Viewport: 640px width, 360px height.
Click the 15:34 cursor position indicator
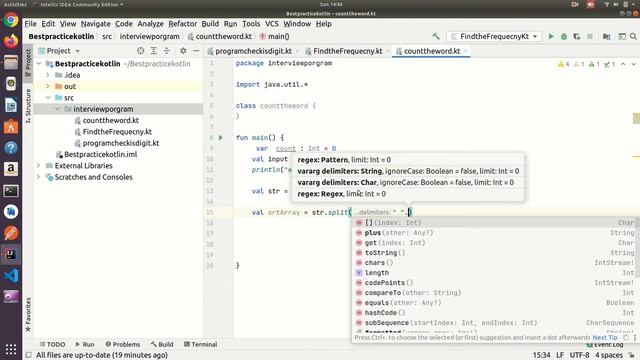point(541,355)
